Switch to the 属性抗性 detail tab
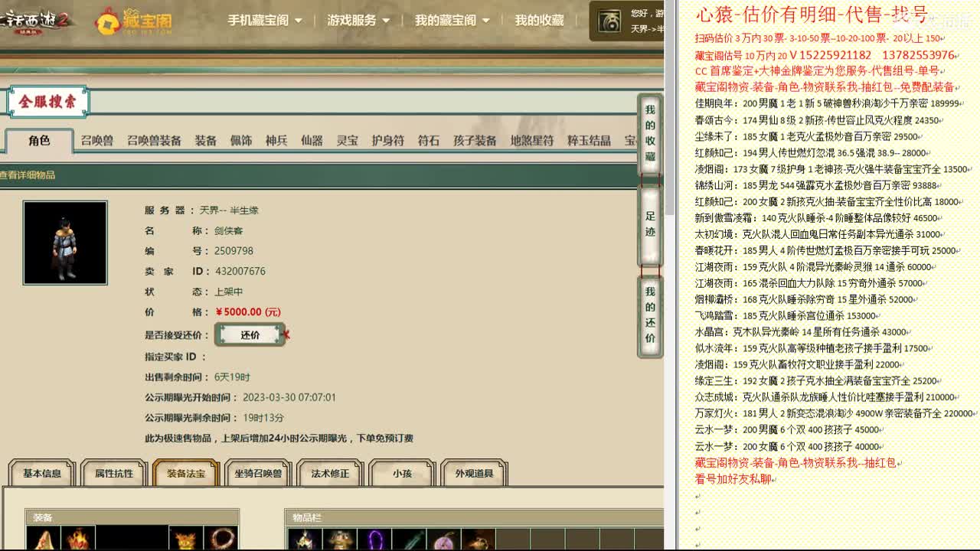The height and width of the screenshot is (551, 980). coord(113,474)
